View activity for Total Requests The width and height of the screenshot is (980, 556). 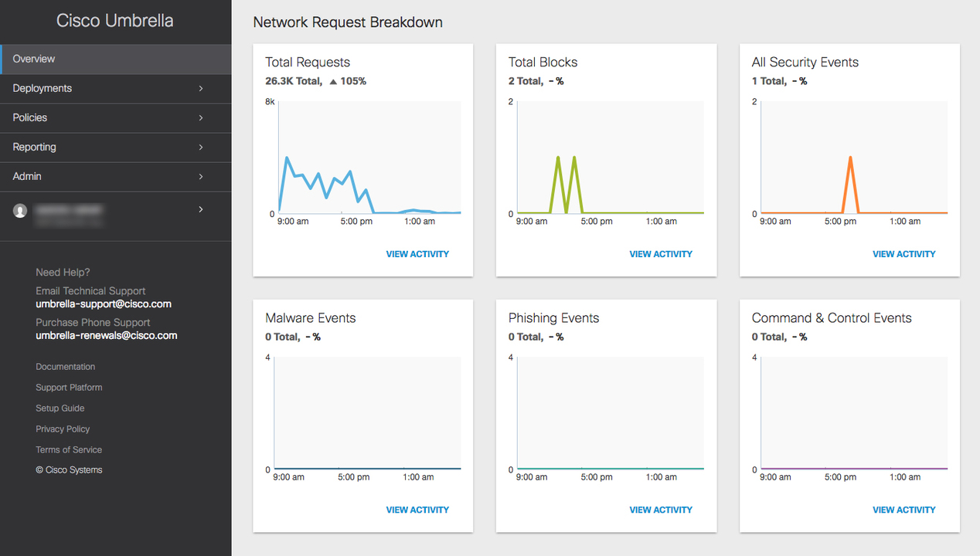(417, 254)
